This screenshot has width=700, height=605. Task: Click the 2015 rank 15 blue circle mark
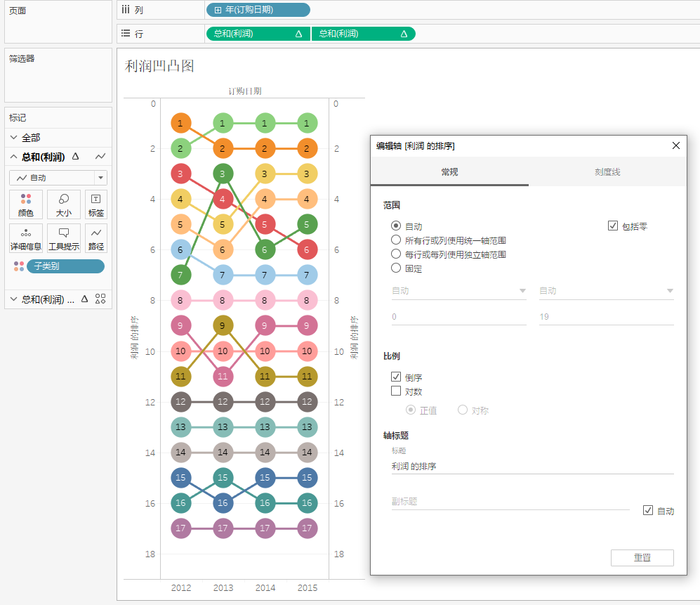click(307, 478)
